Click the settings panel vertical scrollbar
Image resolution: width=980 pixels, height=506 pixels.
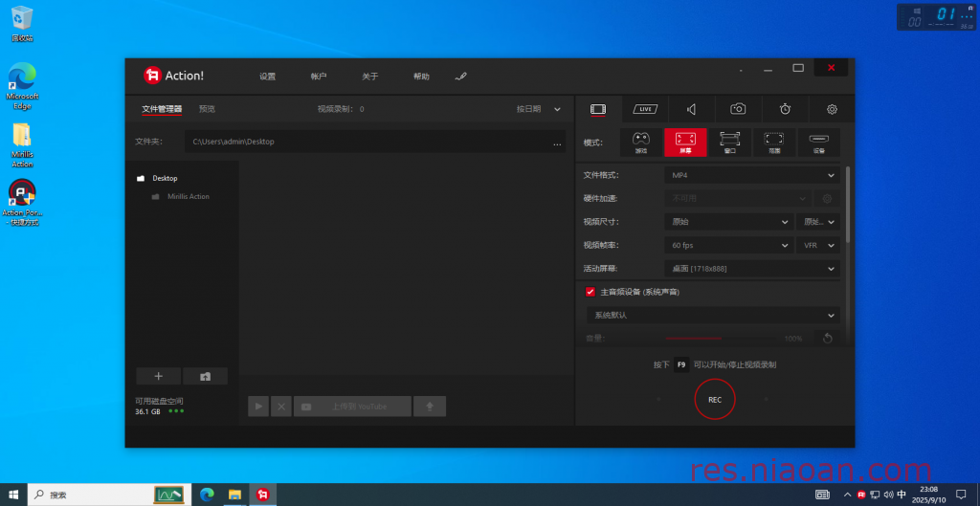(848, 204)
